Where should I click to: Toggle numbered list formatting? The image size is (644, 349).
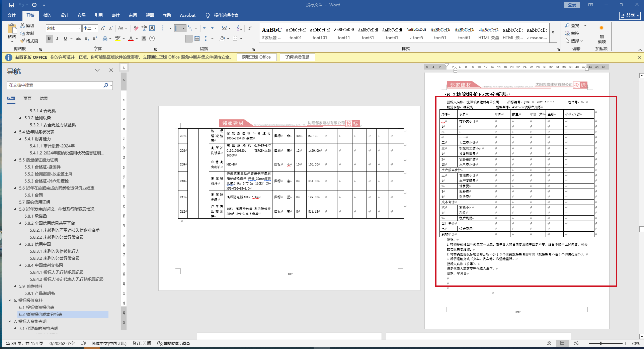tap(178, 28)
